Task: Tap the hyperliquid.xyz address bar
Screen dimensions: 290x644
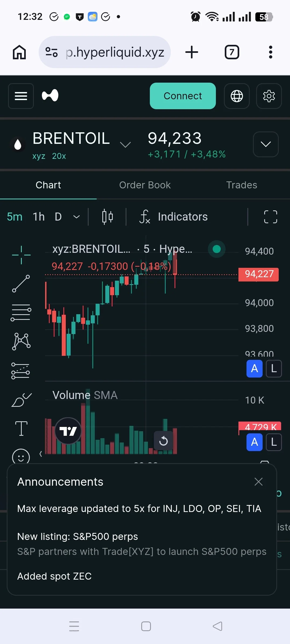Action: 105,52
